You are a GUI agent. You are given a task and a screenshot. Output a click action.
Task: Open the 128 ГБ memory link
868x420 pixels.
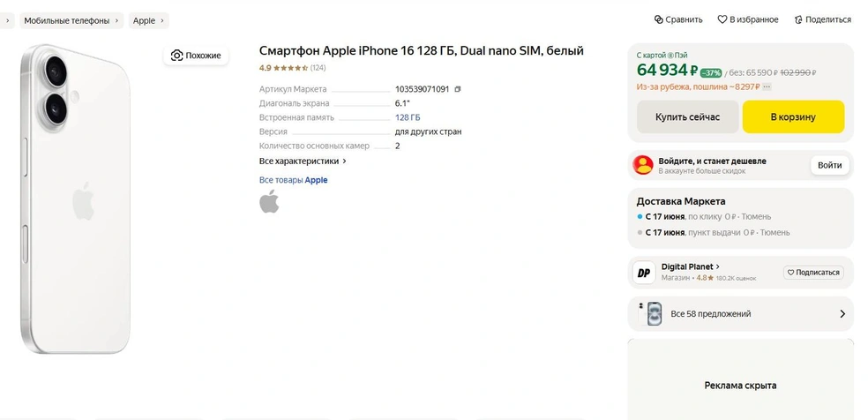pos(408,117)
